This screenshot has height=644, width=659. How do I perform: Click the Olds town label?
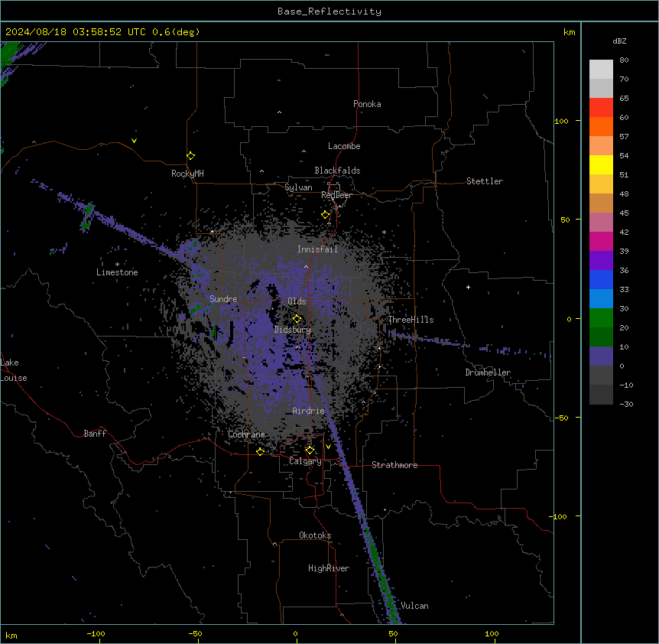pyautogui.click(x=297, y=301)
